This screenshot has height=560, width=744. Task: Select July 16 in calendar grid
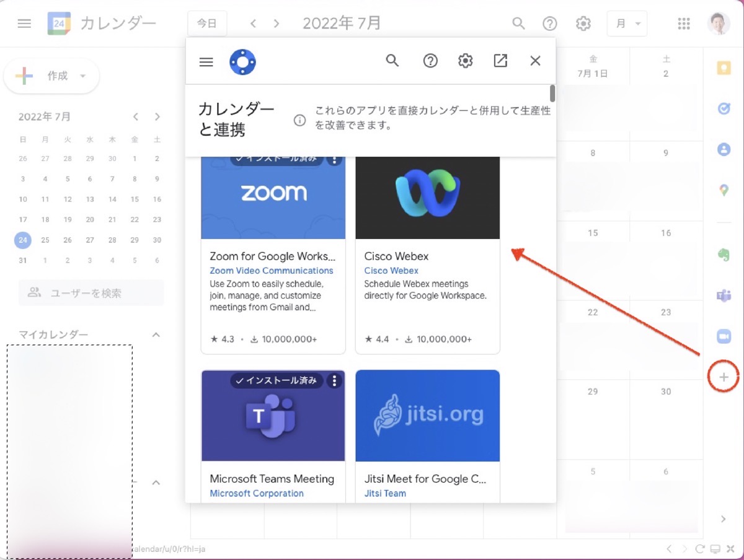pos(666,233)
